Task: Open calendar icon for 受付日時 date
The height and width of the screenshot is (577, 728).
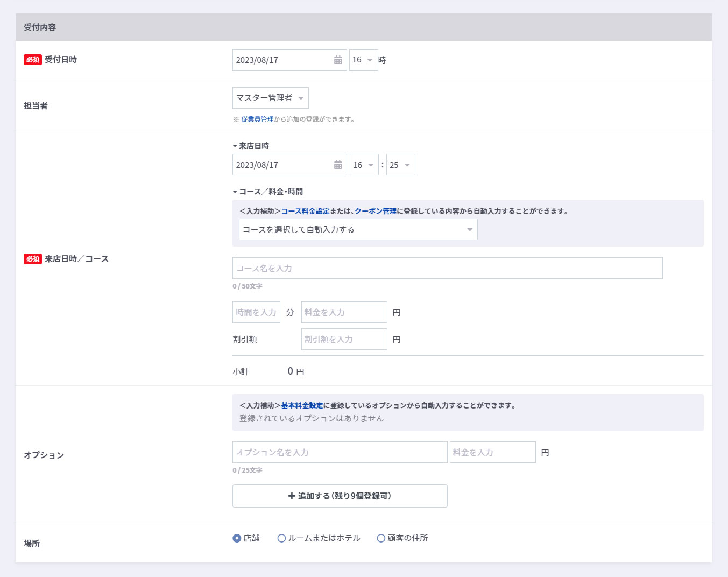Action: (x=338, y=60)
